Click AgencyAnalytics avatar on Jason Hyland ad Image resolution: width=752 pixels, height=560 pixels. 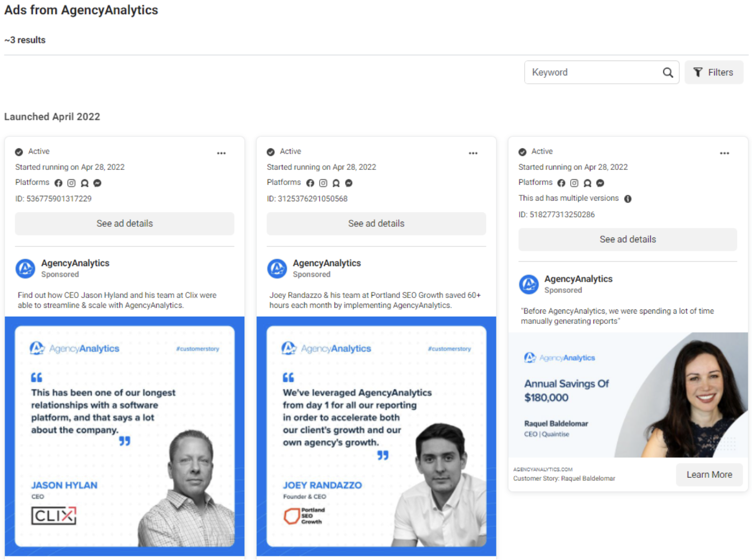pos(25,269)
